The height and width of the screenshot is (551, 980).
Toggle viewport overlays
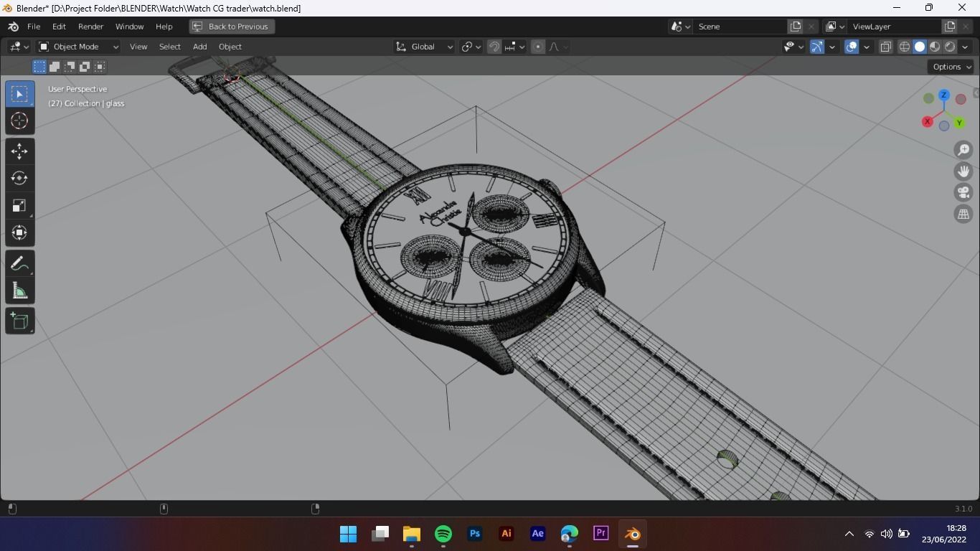pos(852,47)
